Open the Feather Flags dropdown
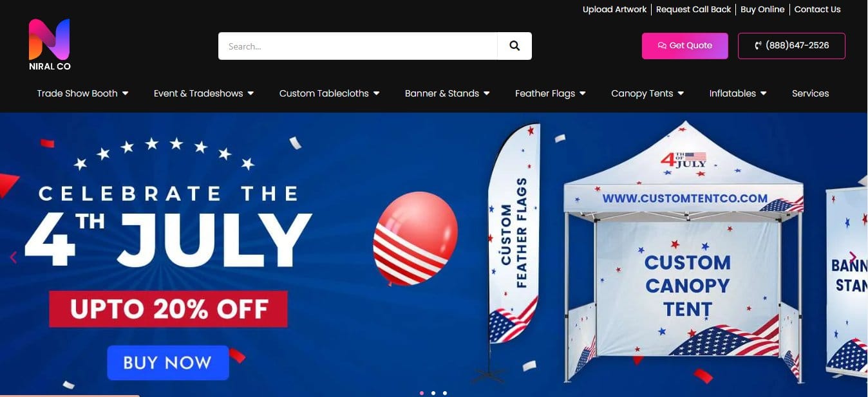 (550, 93)
